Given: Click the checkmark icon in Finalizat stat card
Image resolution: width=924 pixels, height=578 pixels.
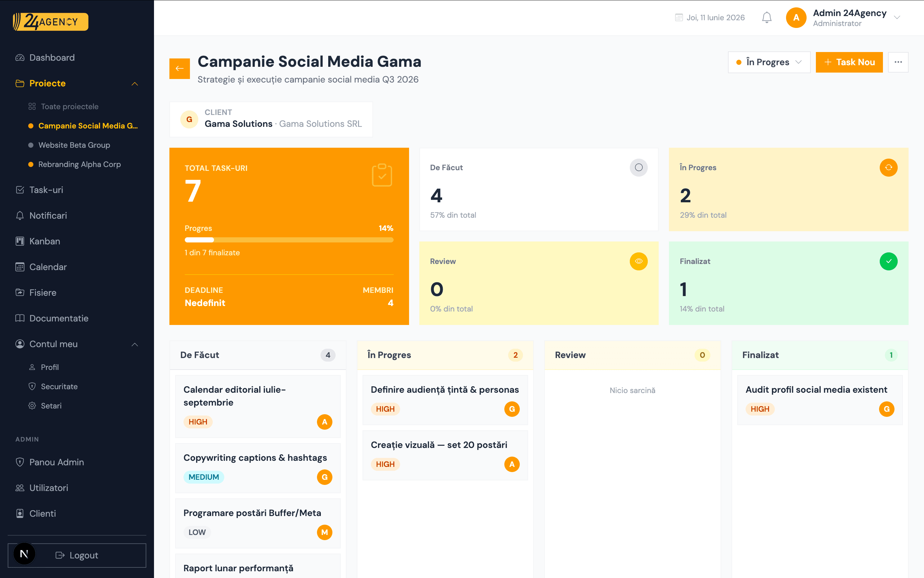Looking at the screenshot, I should 888,261.
